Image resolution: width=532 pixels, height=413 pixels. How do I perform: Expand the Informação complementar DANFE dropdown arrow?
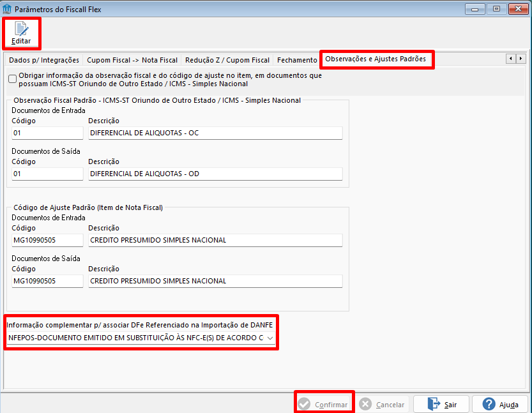point(270,338)
